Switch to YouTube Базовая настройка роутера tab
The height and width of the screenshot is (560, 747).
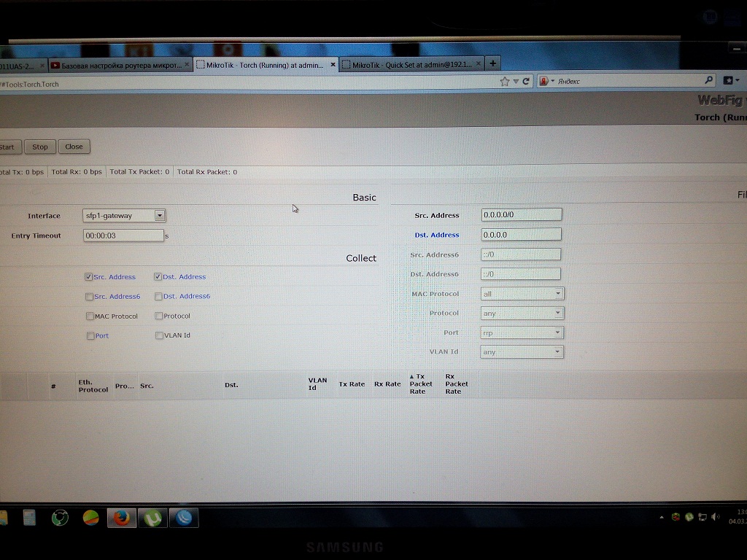point(120,65)
